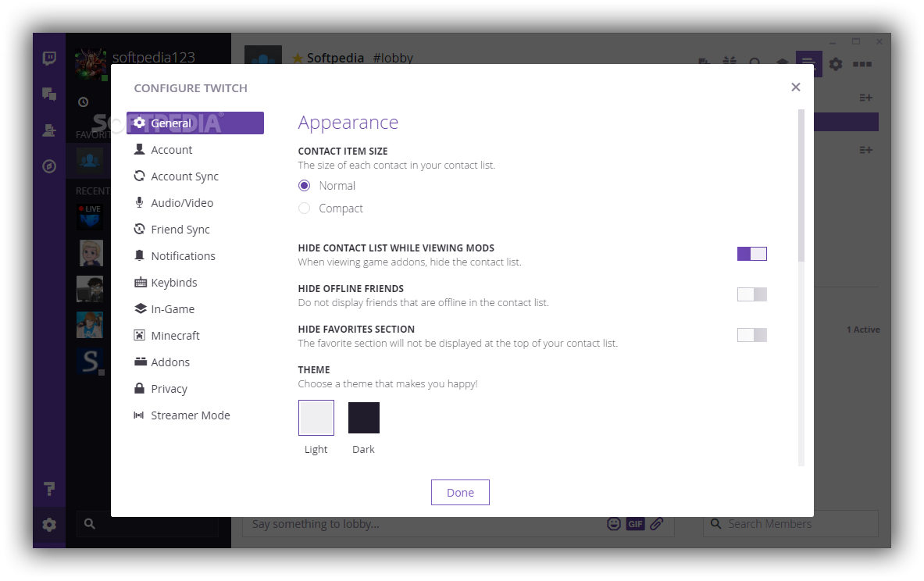The image size is (924, 581).
Task: Click the status clock icon under username
Action: coord(83,102)
